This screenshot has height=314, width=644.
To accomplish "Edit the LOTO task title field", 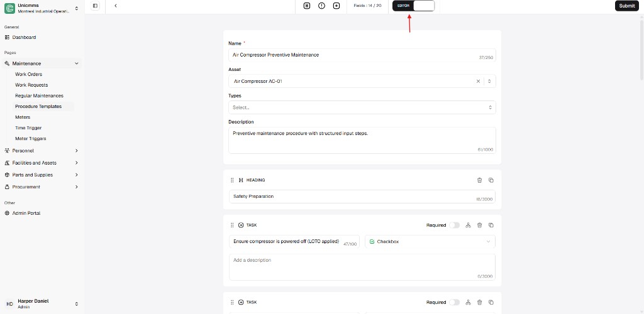I will [294, 241].
